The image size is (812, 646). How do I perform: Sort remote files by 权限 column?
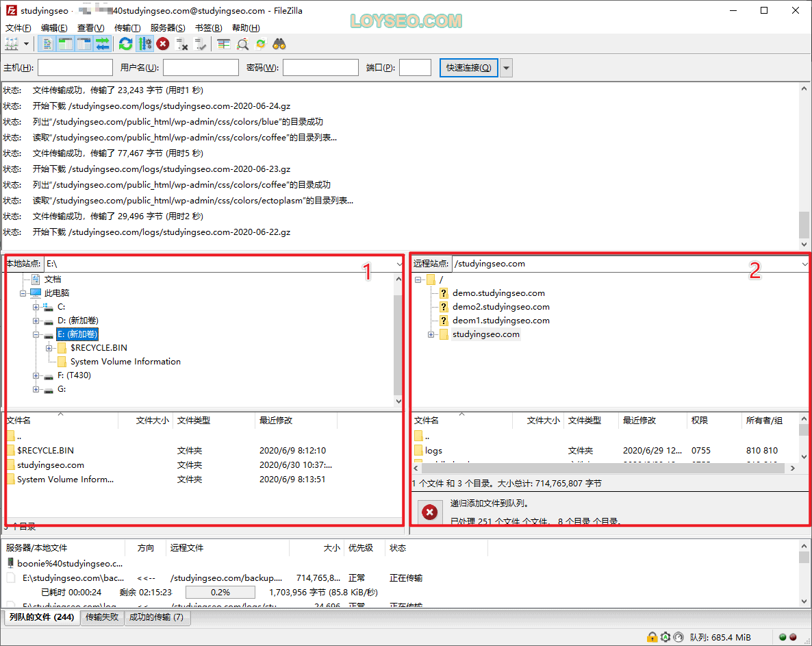714,421
